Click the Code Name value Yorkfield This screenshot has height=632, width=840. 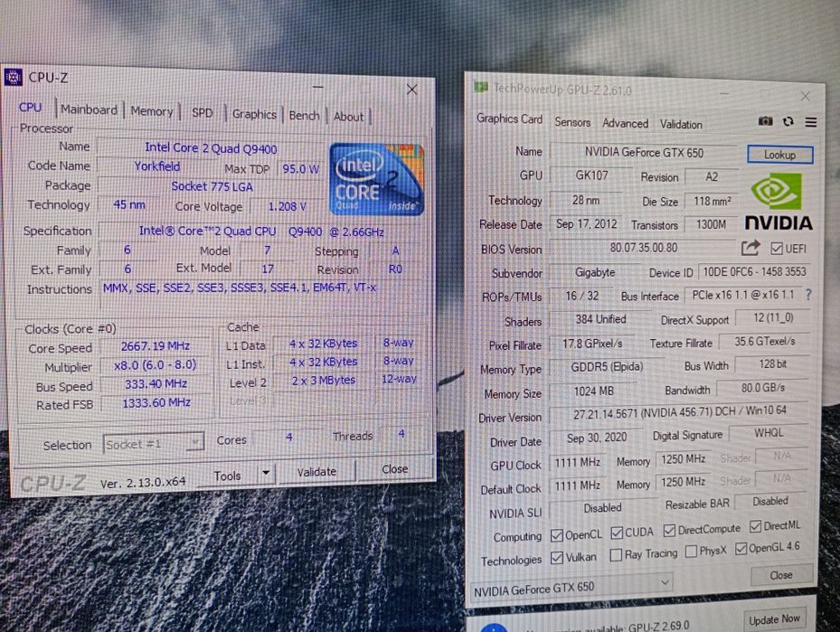coord(157,166)
